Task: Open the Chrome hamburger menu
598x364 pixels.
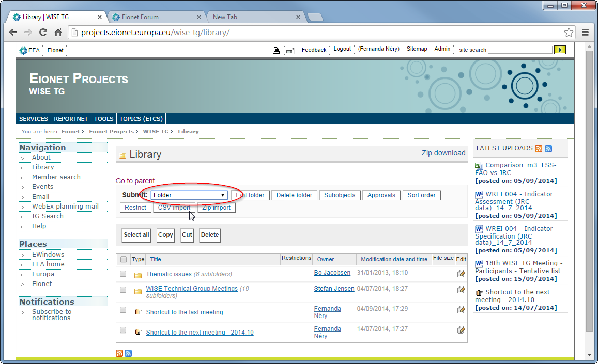Action: pos(586,33)
